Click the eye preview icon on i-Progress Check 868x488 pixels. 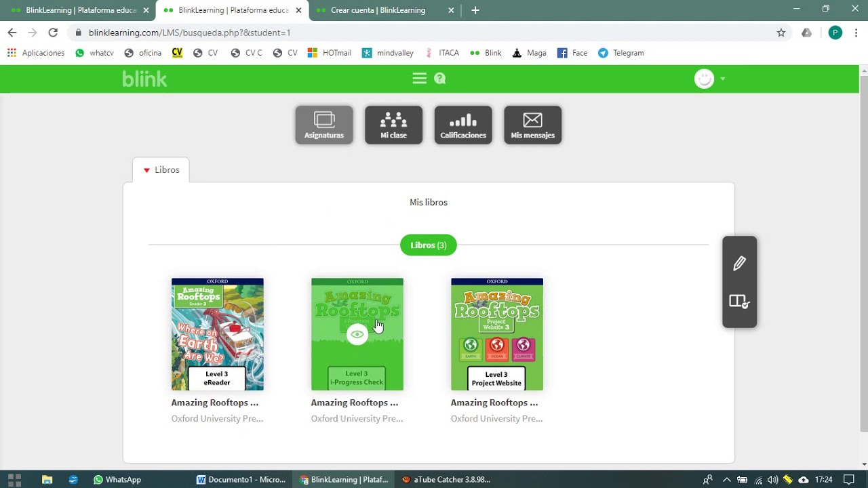click(x=357, y=334)
